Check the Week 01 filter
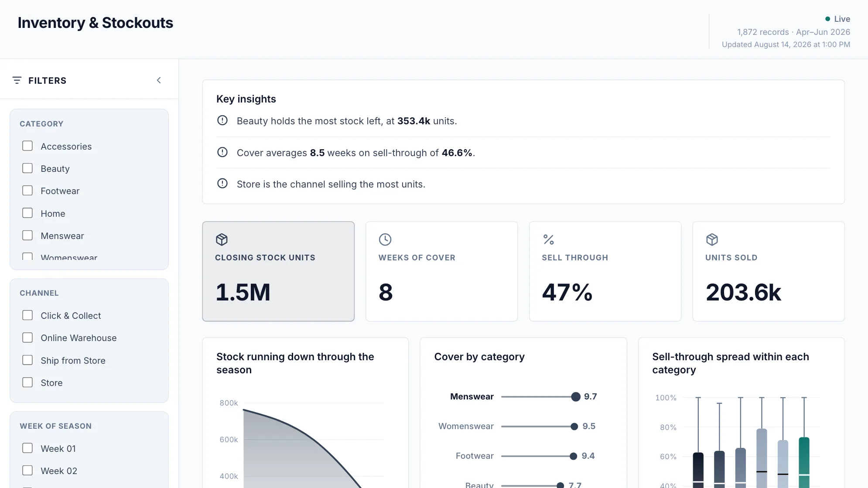 [27, 448]
